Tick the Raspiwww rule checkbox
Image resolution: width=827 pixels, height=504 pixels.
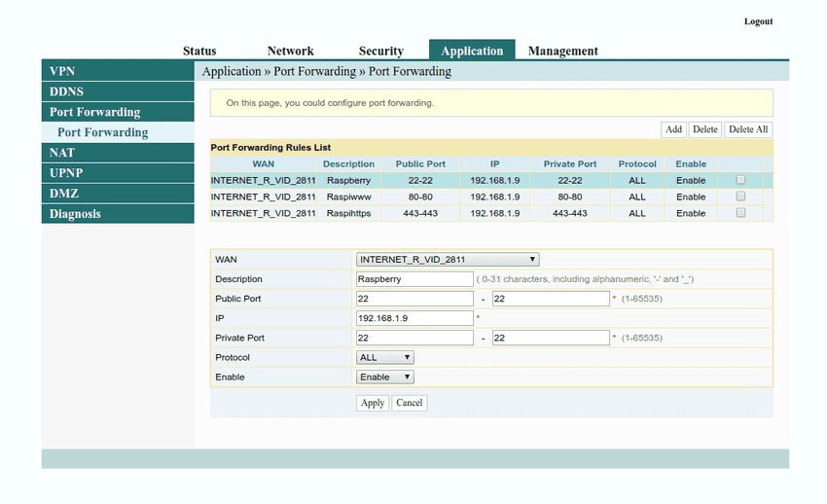coord(740,197)
